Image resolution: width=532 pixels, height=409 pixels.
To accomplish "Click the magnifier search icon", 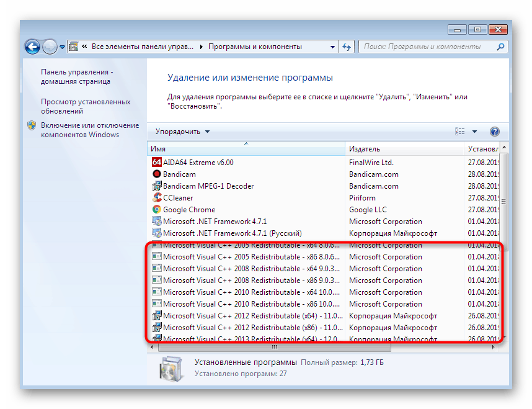I will click(500, 47).
